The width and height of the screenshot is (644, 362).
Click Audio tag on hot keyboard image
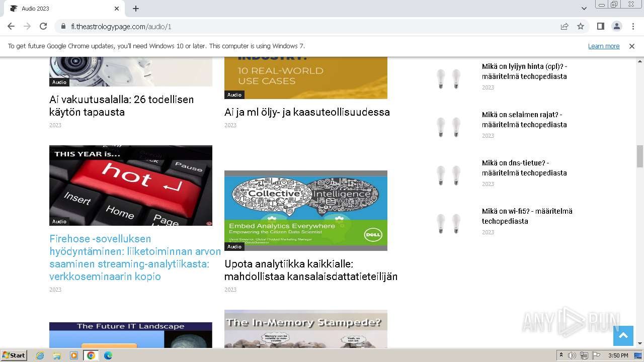[x=59, y=222]
